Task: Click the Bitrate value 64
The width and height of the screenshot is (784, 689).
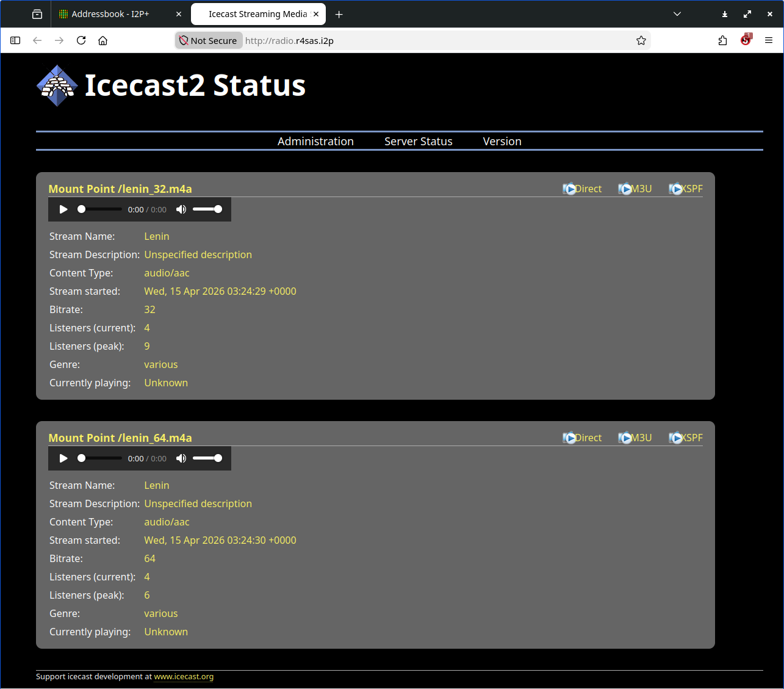Action: (x=150, y=559)
